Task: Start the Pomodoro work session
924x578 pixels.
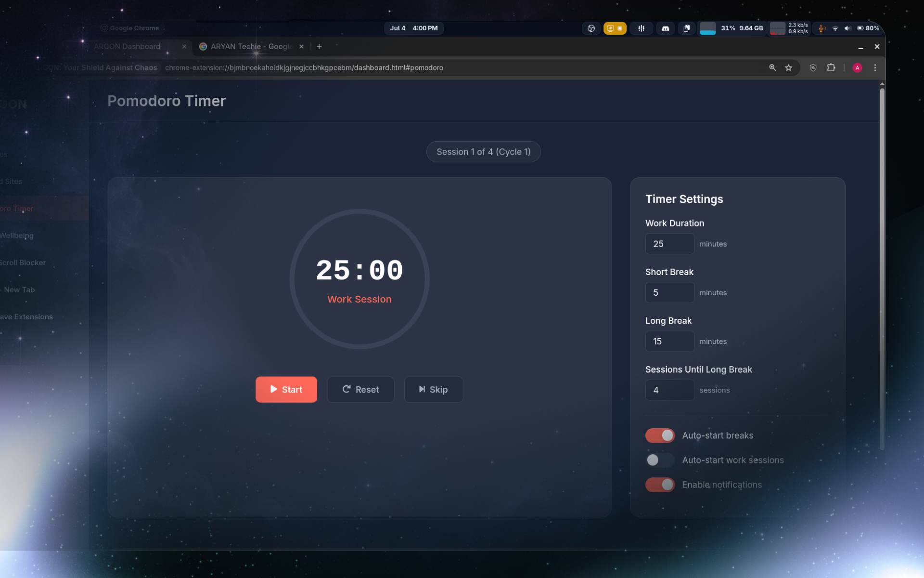Action: coord(286,389)
